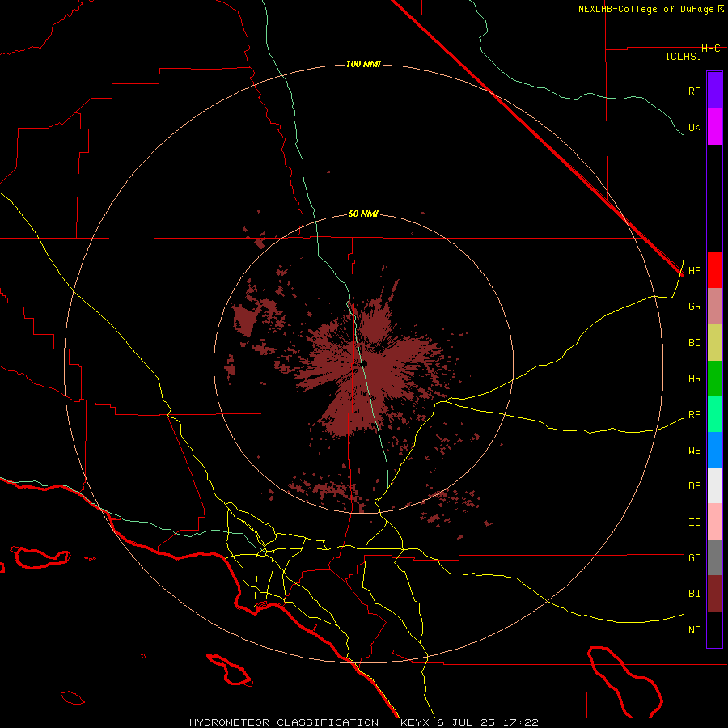Click the IC legend label
The image size is (728, 728).
(x=694, y=523)
